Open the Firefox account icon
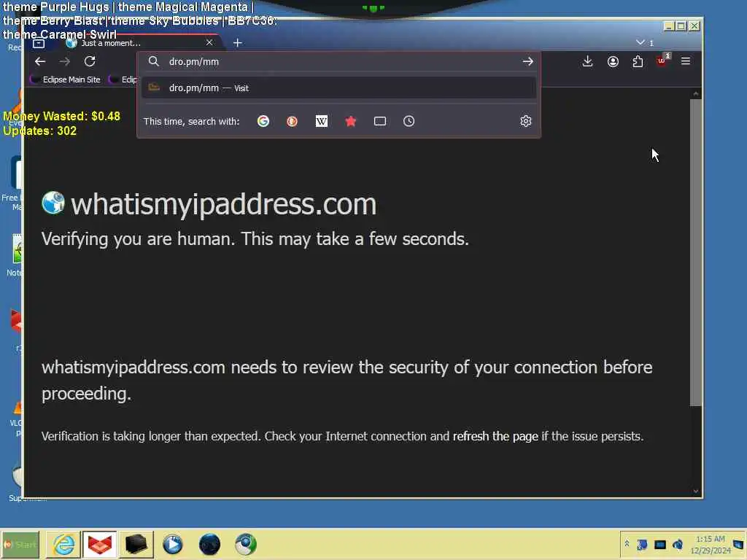Image resolution: width=747 pixels, height=560 pixels. (613, 61)
